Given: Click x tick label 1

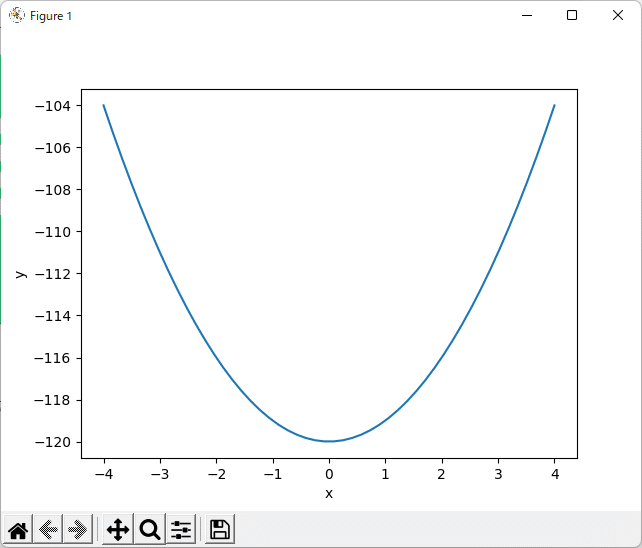Looking at the screenshot, I should [385, 474].
